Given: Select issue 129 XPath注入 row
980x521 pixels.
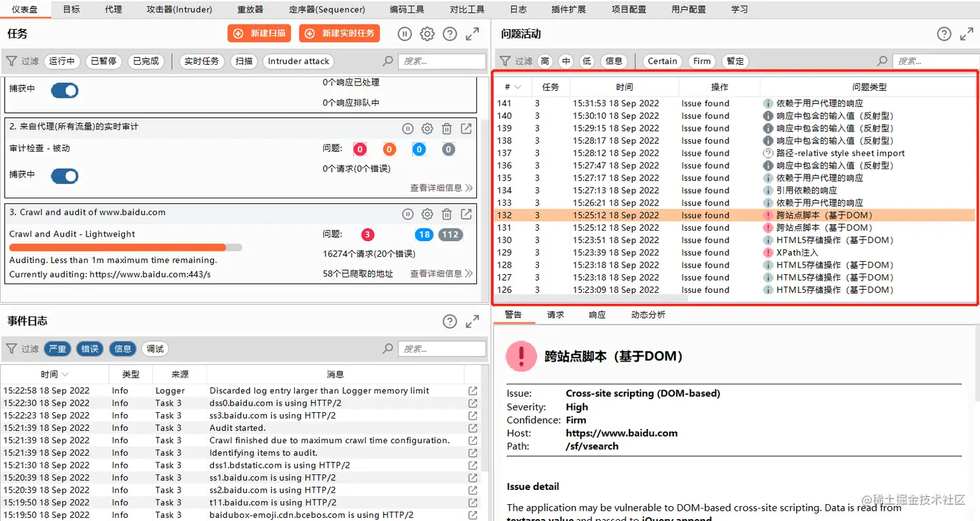Looking at the screenshot, I should (736, 252).
